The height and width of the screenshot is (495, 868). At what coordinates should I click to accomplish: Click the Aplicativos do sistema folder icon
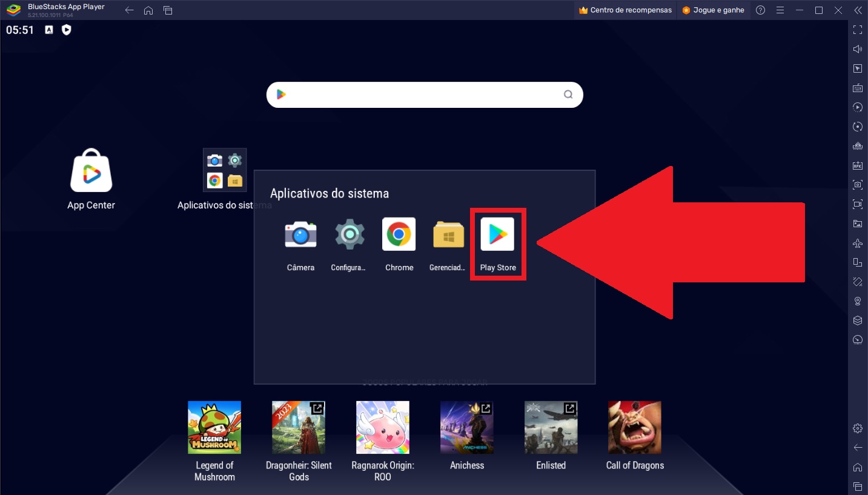[x=224, y=170]
